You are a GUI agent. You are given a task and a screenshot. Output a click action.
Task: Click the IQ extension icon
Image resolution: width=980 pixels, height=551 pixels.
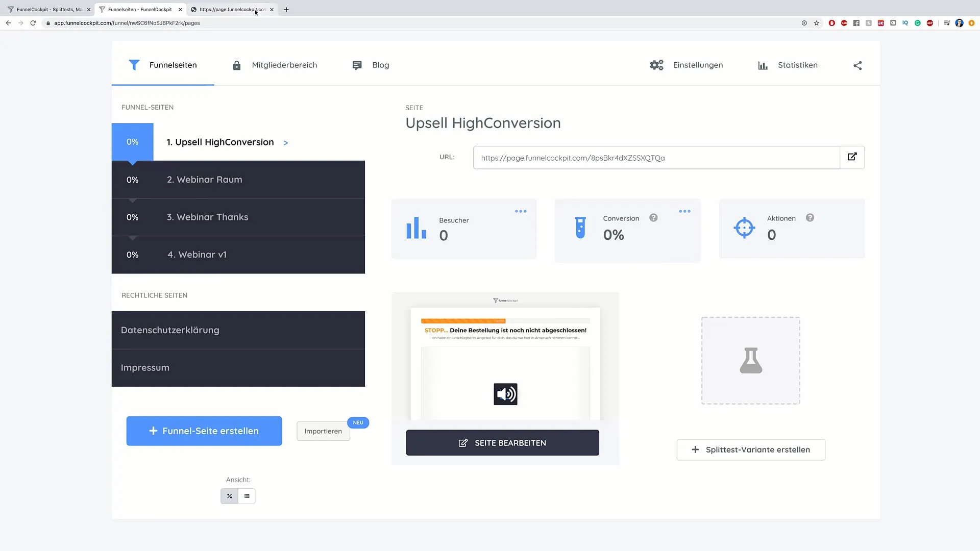click(x=905, y=23)
